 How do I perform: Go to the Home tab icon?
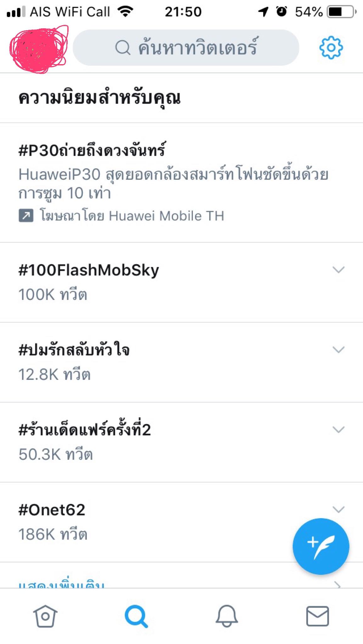coord(45,616)
